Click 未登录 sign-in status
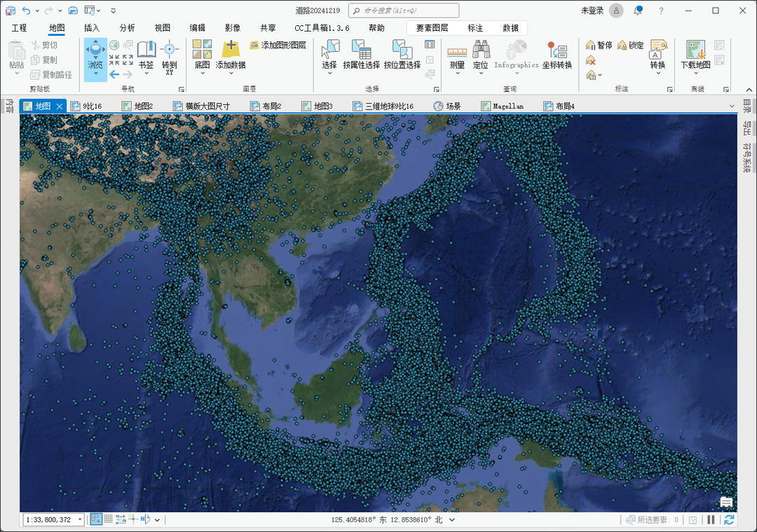757x532 pixels. tap(592, 11)
